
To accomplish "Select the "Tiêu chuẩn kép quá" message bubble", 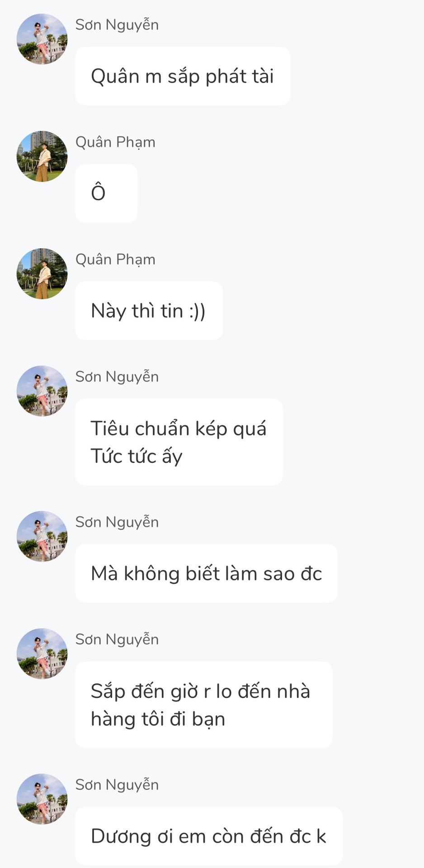I will [179, 442].
